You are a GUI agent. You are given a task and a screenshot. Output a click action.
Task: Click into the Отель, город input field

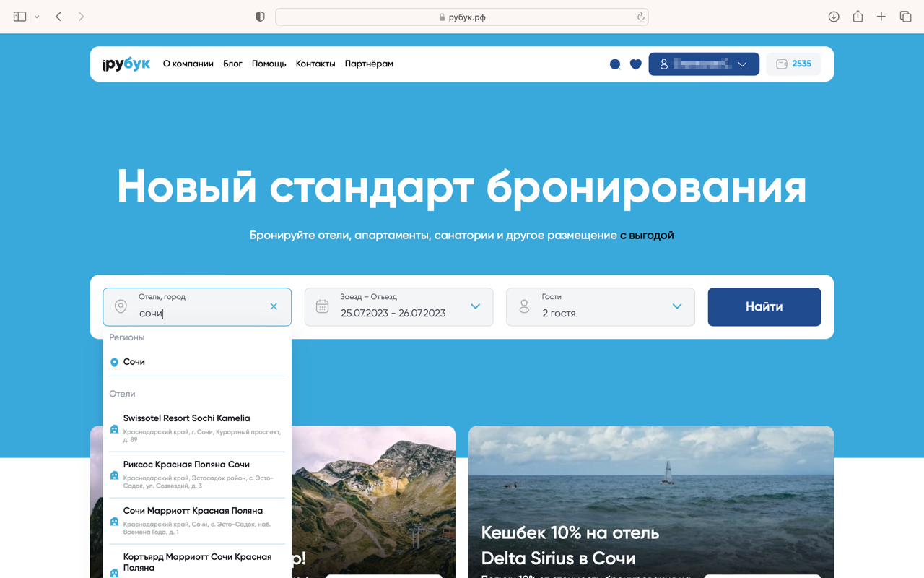[x=197, y=307]
